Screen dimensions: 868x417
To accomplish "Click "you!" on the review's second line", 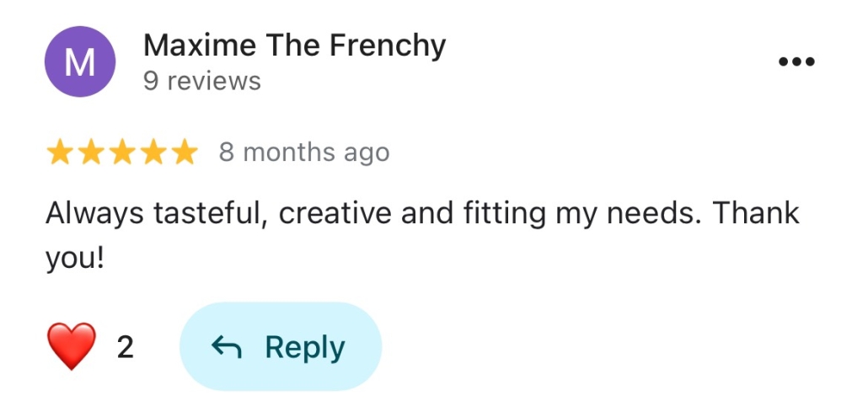I will click(74, 256).
